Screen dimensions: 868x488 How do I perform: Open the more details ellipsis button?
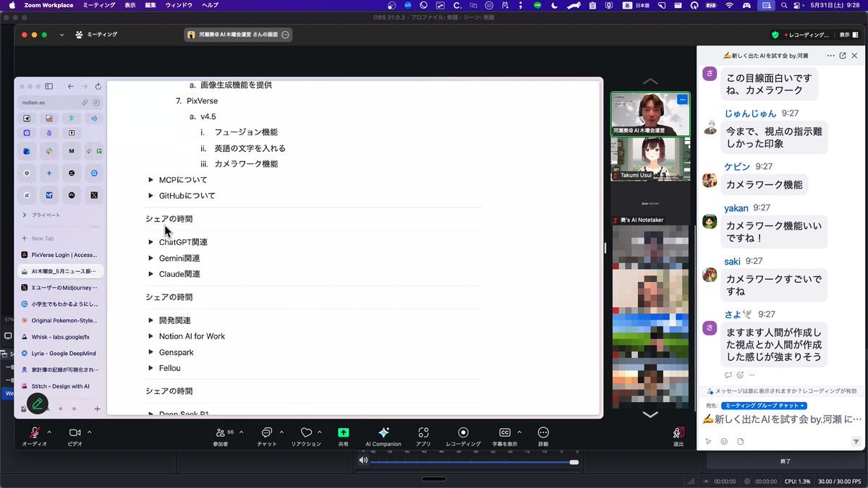[x=543, y=433]
